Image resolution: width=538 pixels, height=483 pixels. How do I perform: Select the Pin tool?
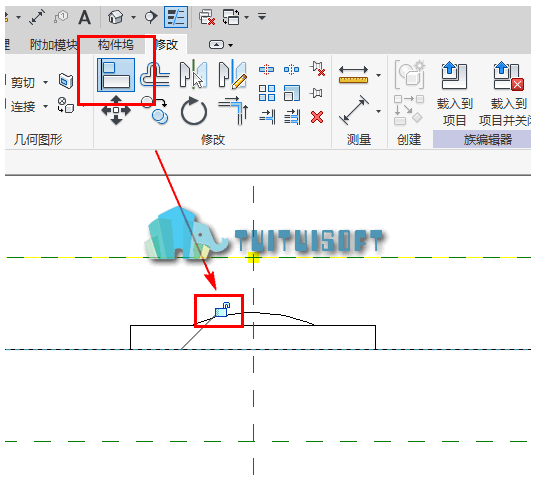pyautogui.click(x=316, y=93)
